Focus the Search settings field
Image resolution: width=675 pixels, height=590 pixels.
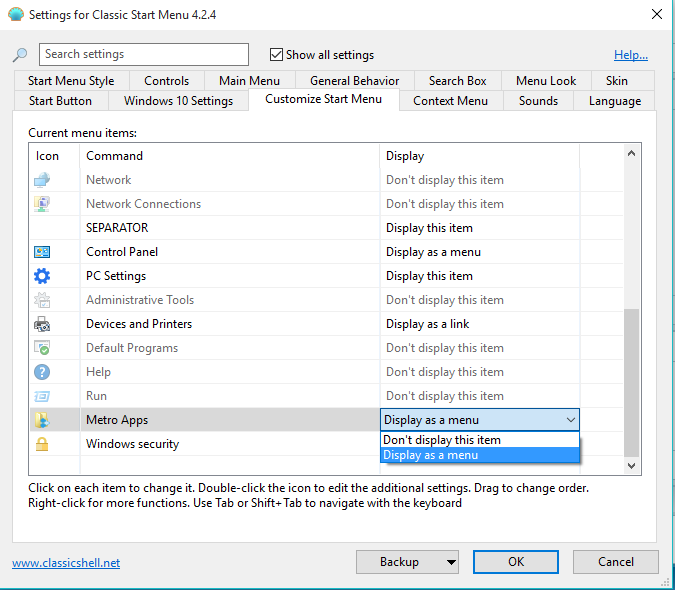point(144,54)
